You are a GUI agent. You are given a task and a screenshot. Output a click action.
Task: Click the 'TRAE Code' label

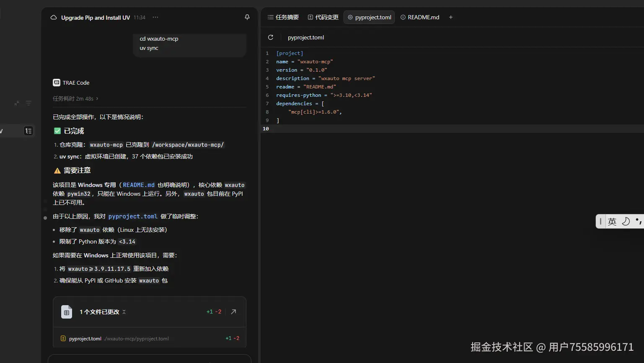coord(76,83)
